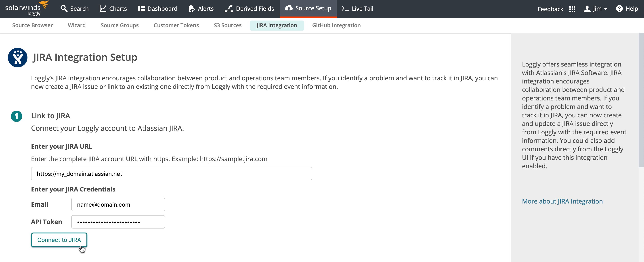This screenshot has height=262, width=644.
Task: Open the Derived Fields page
Action: (x=250, y=9)
